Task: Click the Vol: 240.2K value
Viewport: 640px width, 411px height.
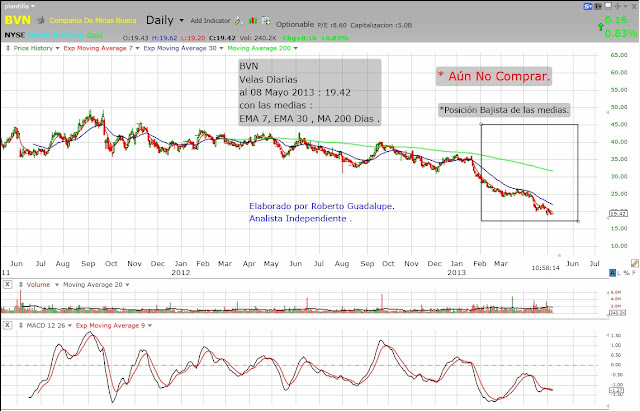Action: coord(258,38)
